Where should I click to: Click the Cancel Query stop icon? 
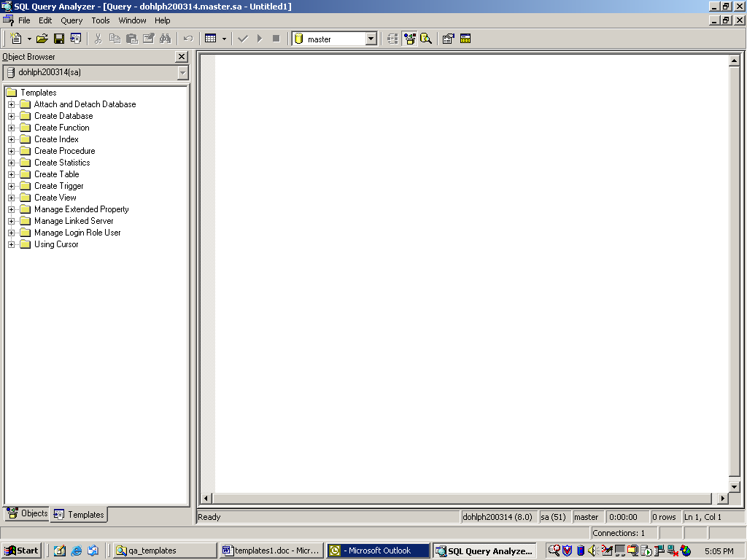tap(276, 39)
